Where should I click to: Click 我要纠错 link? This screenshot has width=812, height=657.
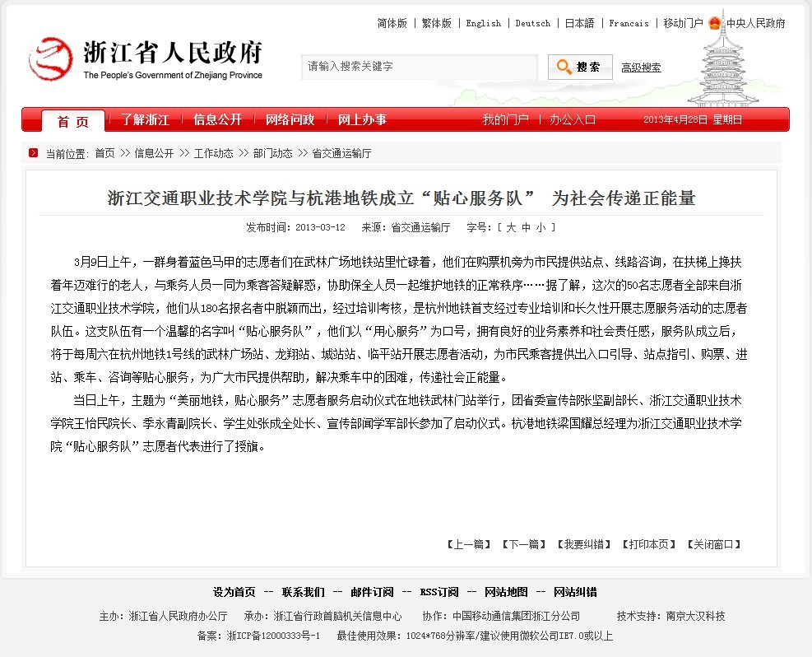(584, 544)
